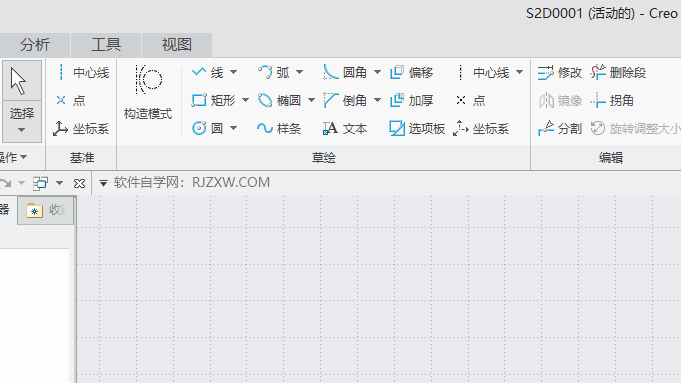Click the 删除段 delete segment tool

618,73
